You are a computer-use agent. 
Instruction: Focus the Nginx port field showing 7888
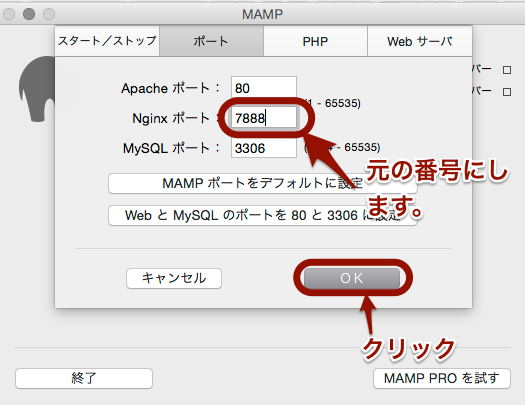(264, 118)
